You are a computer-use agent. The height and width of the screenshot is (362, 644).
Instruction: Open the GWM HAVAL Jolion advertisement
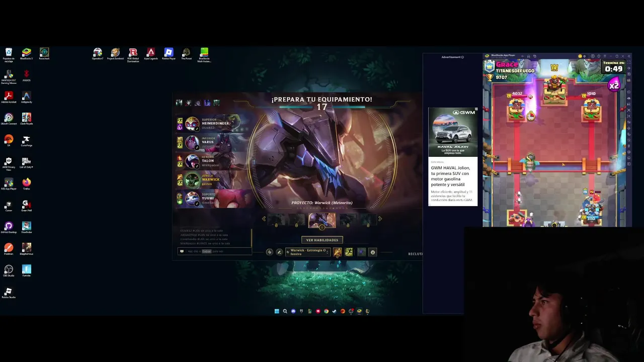pyautogui.click(x=453, y=156)
